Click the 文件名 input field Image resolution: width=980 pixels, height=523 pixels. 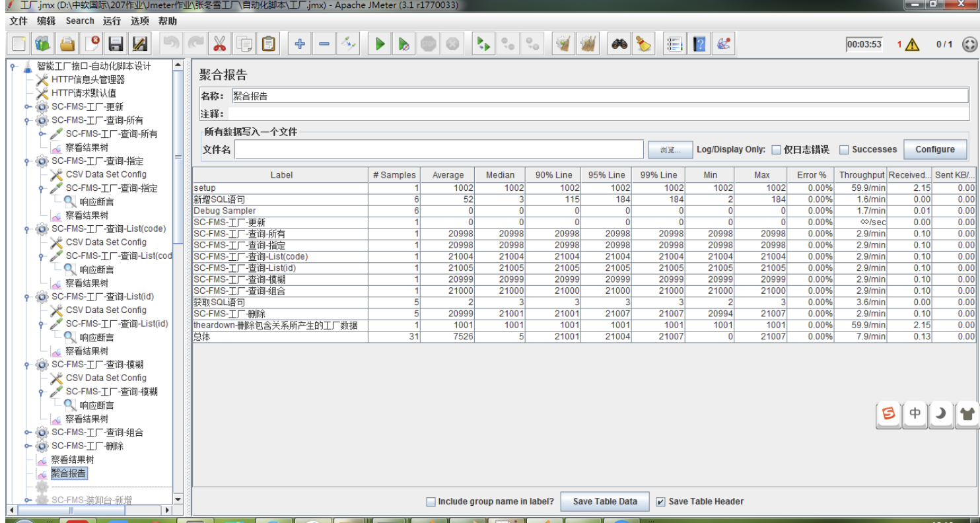tap(439, 150)
